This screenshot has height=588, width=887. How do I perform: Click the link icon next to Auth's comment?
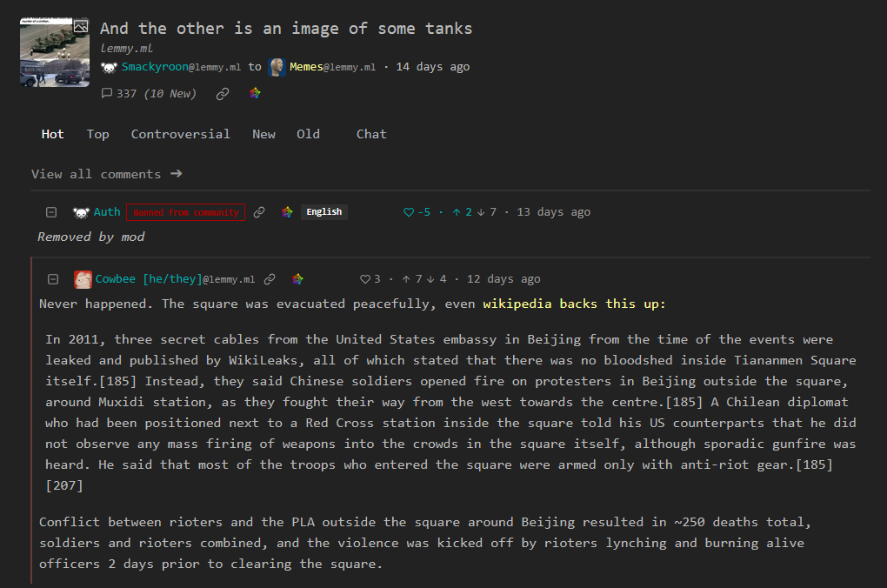click(259, 212)
